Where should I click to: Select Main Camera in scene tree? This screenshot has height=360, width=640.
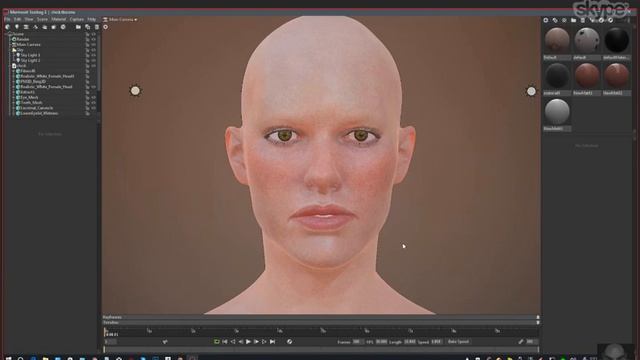pos(28,44)
